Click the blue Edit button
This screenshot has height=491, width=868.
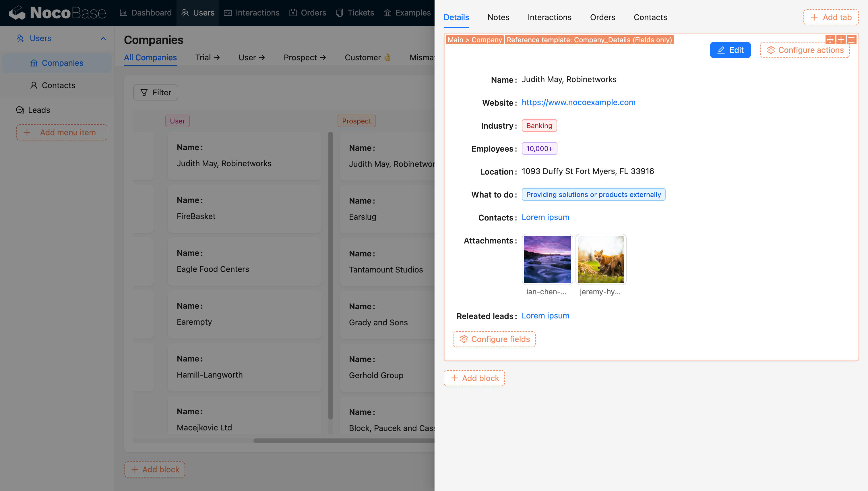[730, 50]
